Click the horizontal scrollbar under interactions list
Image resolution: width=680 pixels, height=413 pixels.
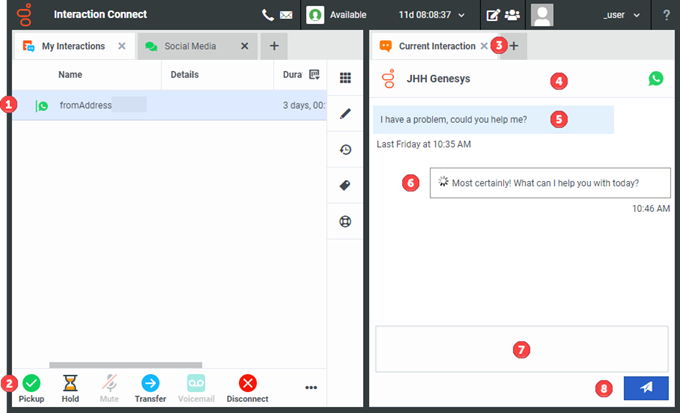tap(125, 365)
